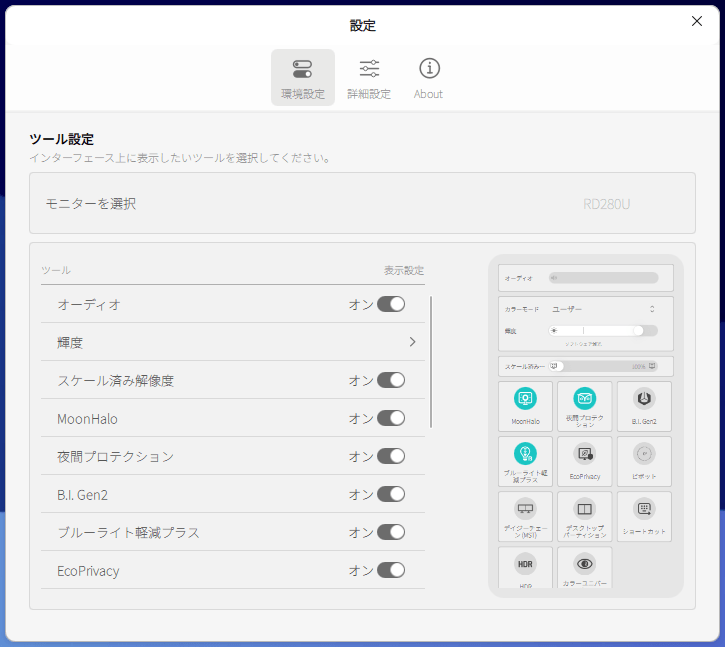Screen dimensions: 725x647
Task: Click the ショートカット keyboard icon
Action: [645, 509]
